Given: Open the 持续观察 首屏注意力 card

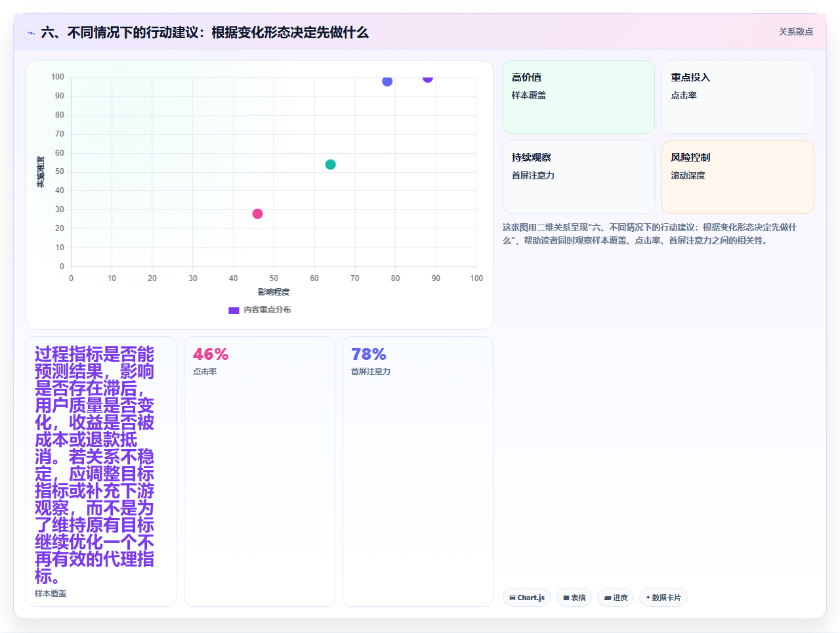Looking at the screenshot, I should point(579,177).
